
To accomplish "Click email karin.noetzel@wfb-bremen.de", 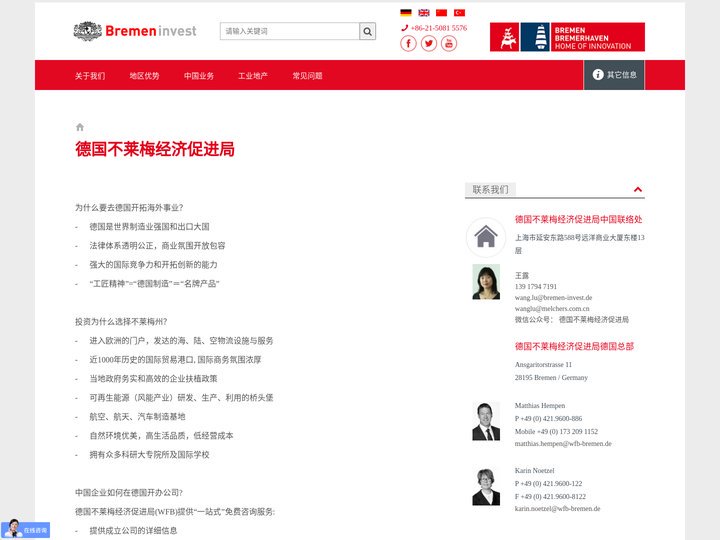I will pyautogui.click(x=557, y=508).
